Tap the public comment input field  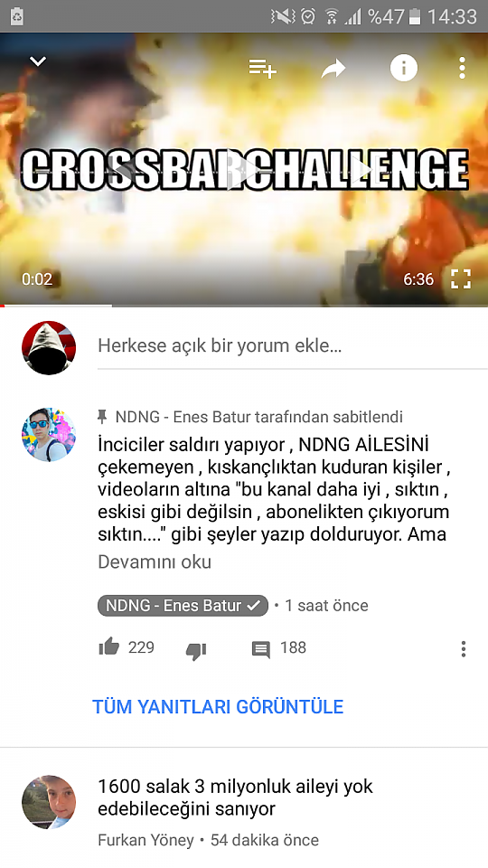[293, 346]
